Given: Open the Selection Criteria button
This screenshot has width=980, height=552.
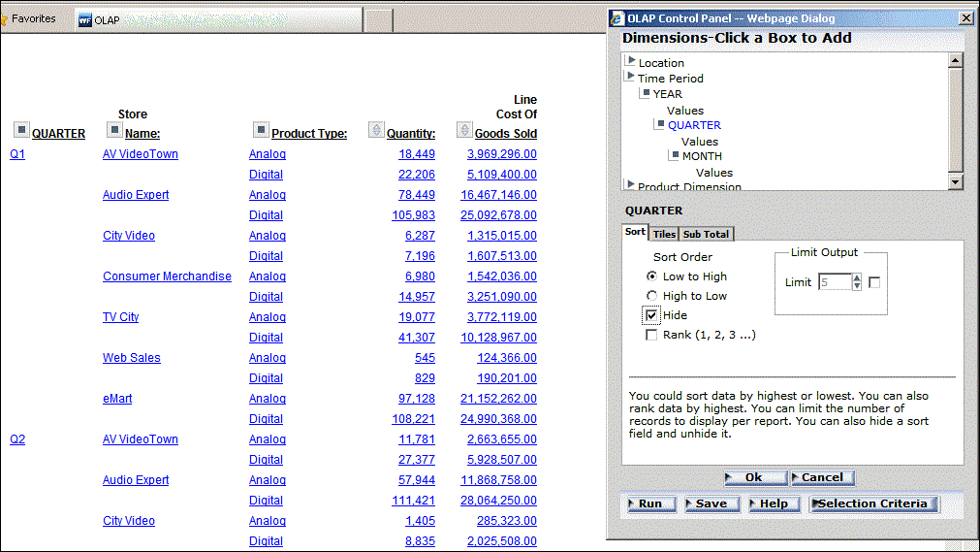Looking at the screenshot, I should click(x=873, y=503).
